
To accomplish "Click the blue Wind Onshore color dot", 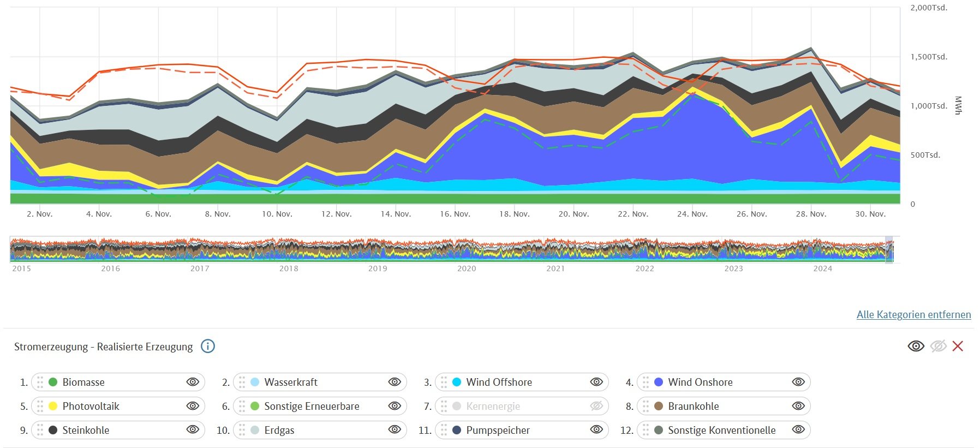I will (x=659, y=382).
